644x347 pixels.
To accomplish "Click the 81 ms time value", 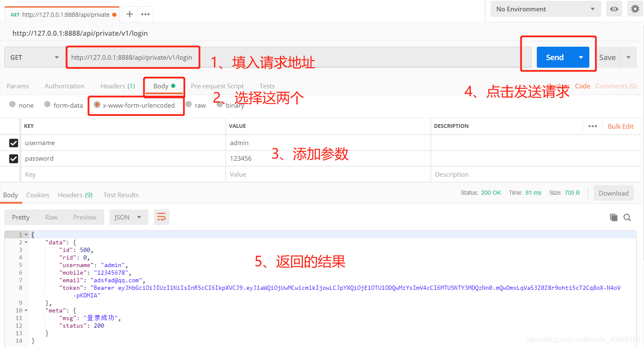I will pos(533,193).
